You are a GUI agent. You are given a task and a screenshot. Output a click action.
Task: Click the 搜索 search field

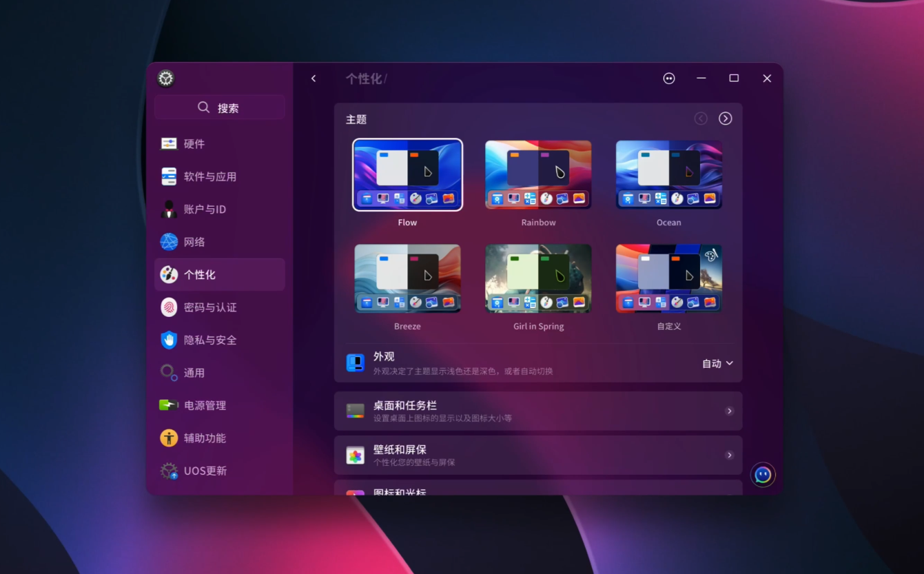click(218, 107)
